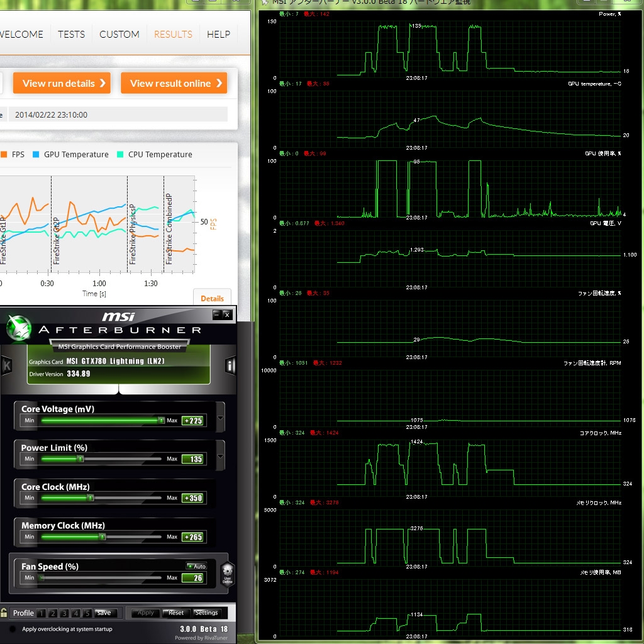This screenshot has height=644, width=644.
Task: Click the View run details button
Action: (62, 84)
